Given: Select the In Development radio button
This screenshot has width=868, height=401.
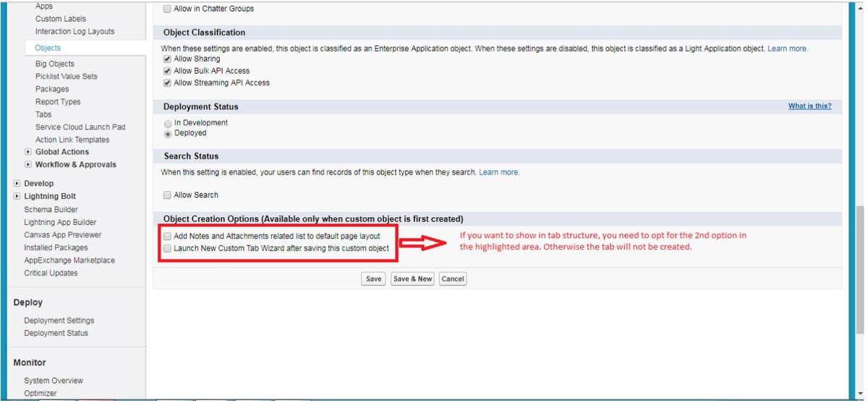Looking at the screenshot, I should pos(168,123).
